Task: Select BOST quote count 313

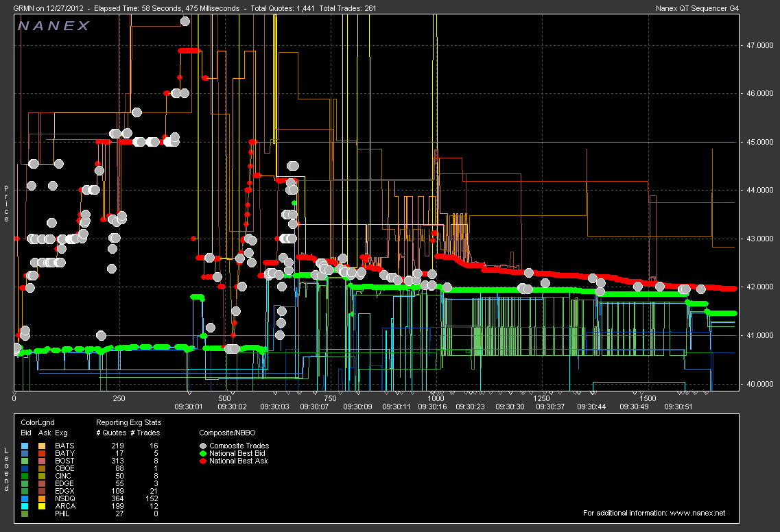Action: 117,461
